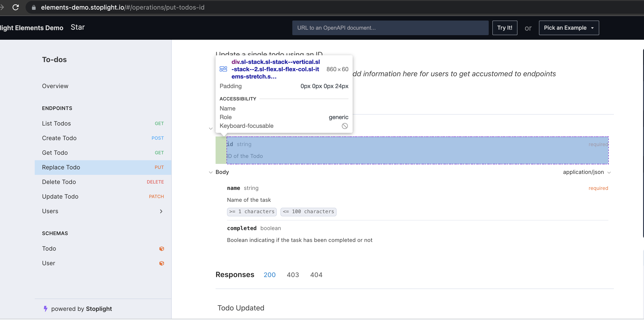This screenshot has height=320, width=644.
Task: Click the orange cube icon beside Todo
Action: pos(161,249)
